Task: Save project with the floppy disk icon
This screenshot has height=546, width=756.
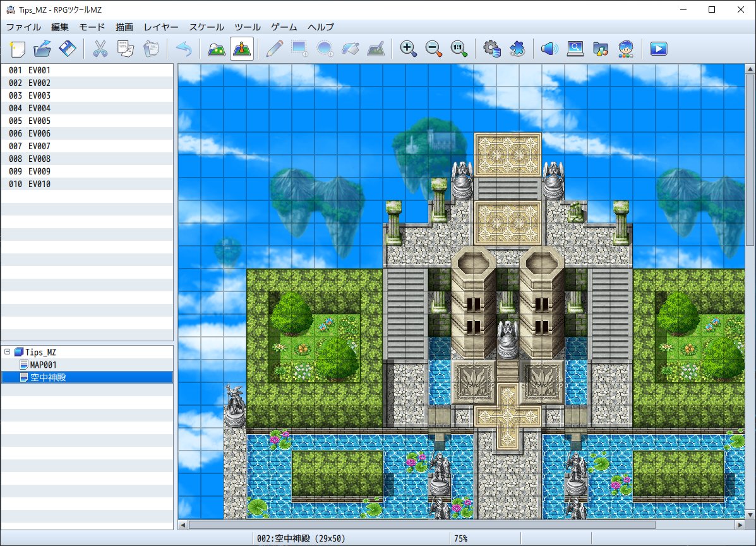Action: (x=68, y=49)
